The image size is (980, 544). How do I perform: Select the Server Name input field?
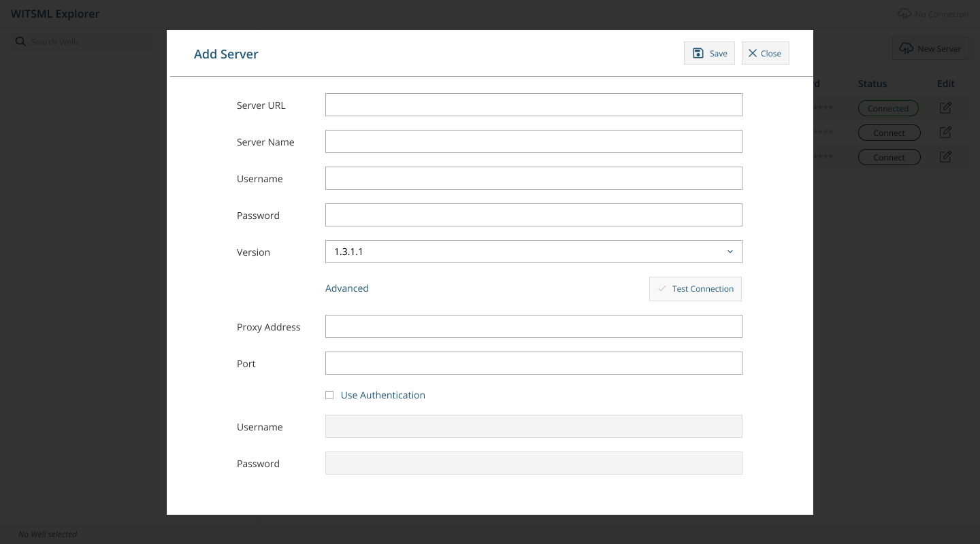pos(534,141)
